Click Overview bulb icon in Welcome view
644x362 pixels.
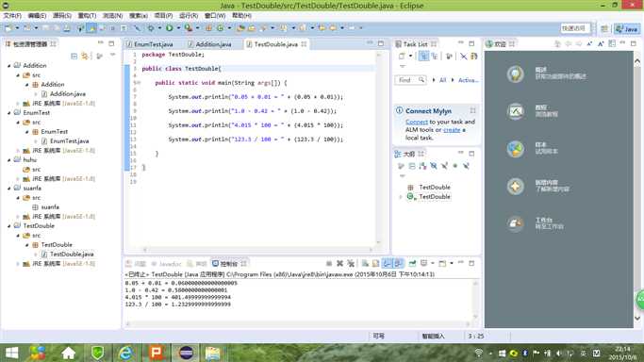coord(515,74)
